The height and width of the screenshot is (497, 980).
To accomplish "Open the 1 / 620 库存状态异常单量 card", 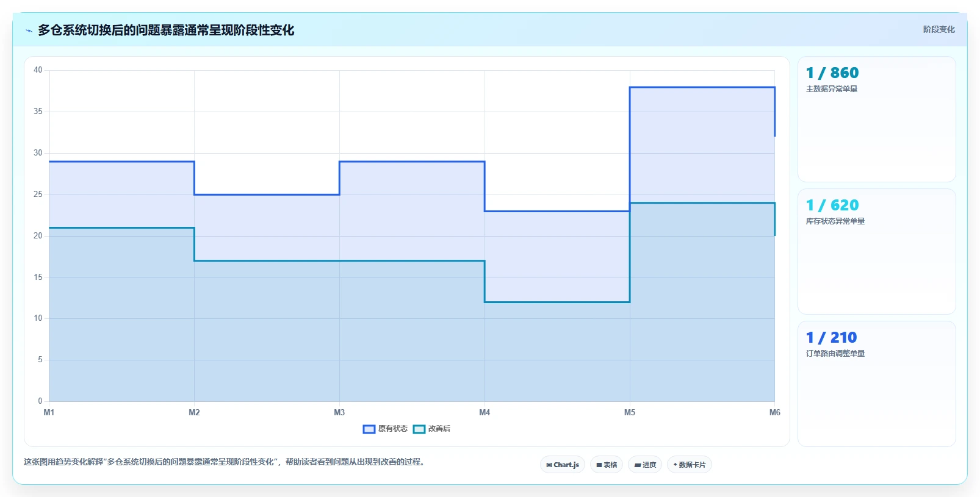I will [x=877, y=251].
